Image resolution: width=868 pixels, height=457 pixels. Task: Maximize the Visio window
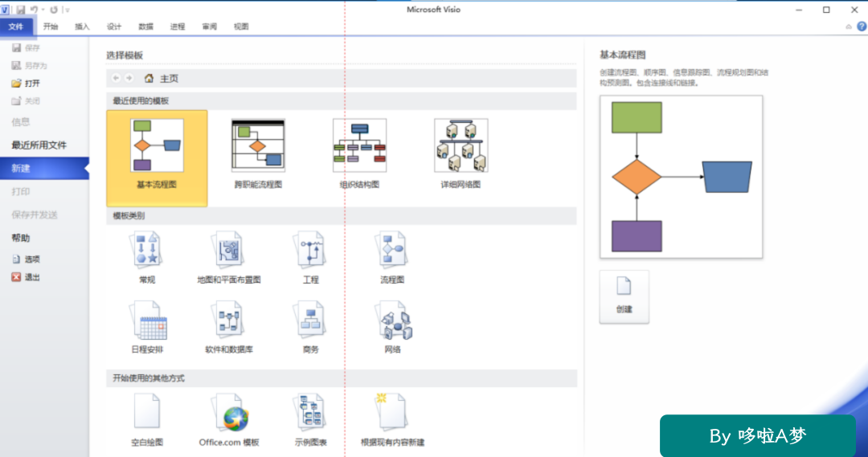pyautogui.click(x=826, y=10)
